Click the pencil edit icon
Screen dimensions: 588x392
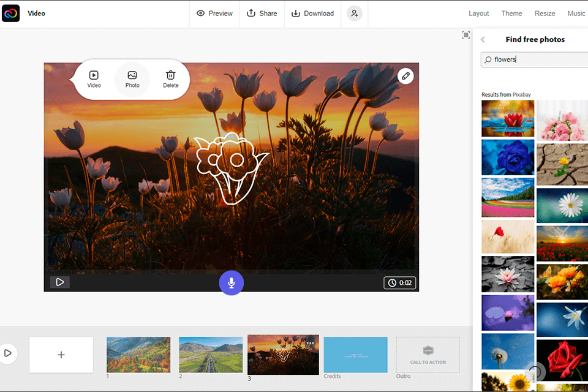point(405,76)
